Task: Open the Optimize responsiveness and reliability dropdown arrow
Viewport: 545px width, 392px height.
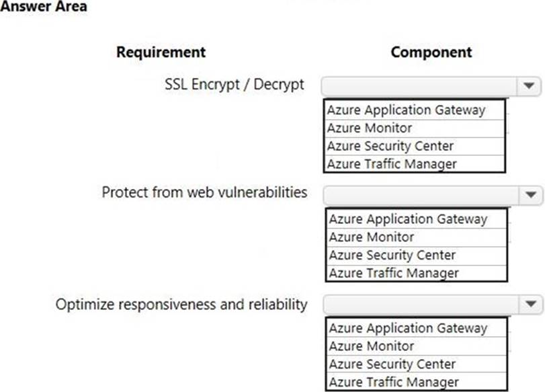Action: [530, 304]
